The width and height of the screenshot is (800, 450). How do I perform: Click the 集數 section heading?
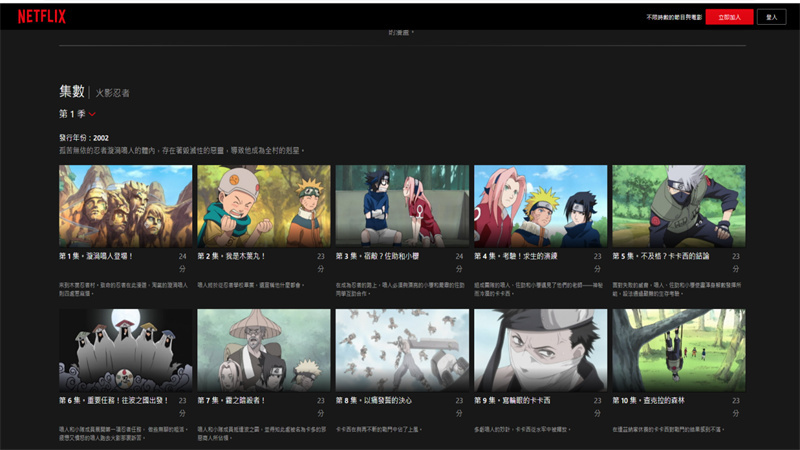click(71, 91)
